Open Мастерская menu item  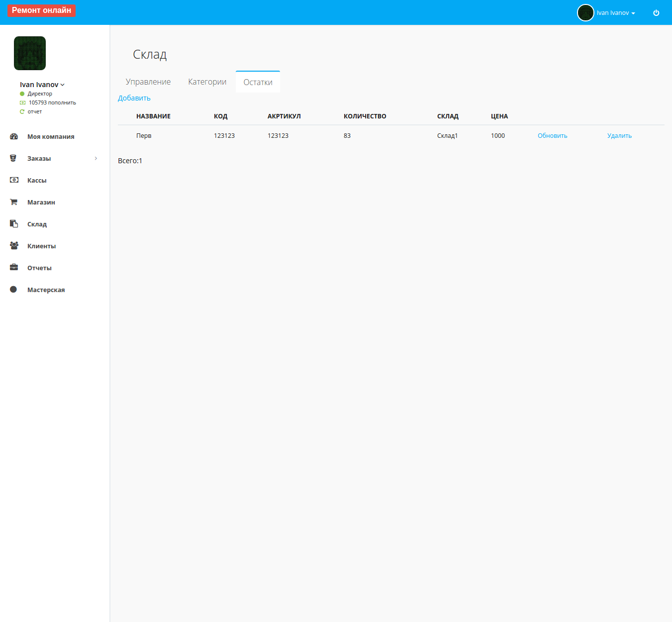tap(46, 290)
